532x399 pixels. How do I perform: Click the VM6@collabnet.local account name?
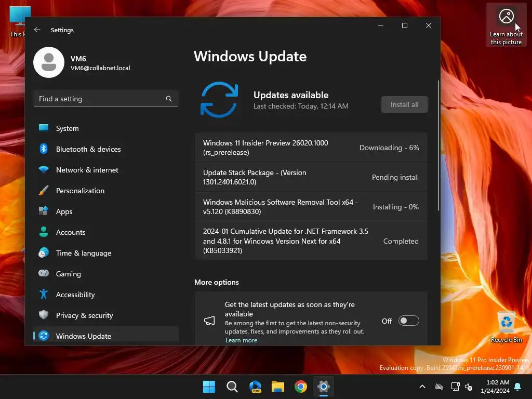click(100, 68)
